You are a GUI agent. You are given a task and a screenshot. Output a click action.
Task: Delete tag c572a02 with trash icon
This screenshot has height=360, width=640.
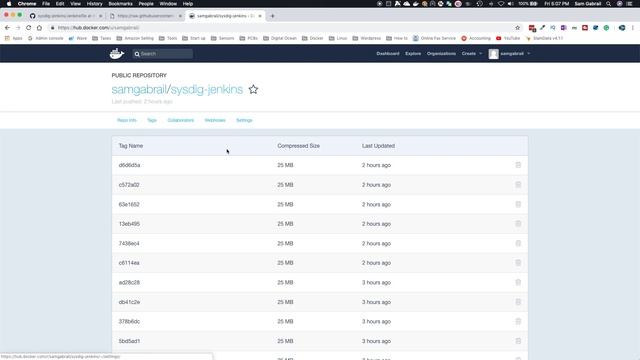tap(518, 184)
